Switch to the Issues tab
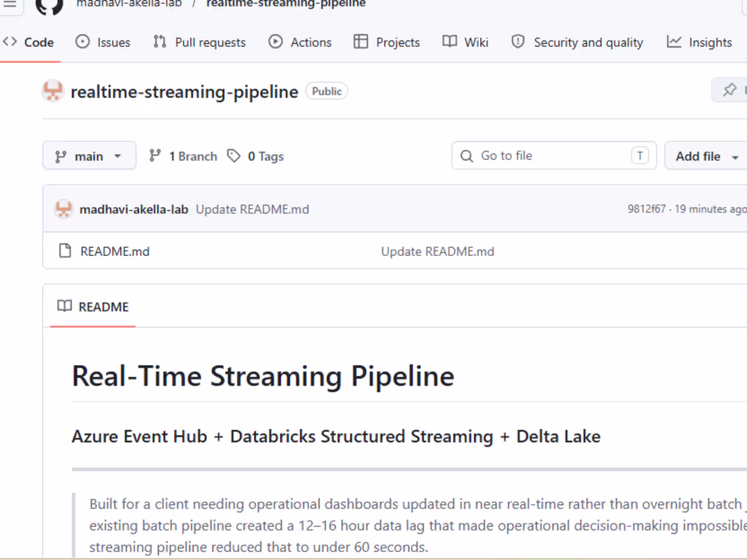Viewport: 747px width, 560px height. point(103,42)
